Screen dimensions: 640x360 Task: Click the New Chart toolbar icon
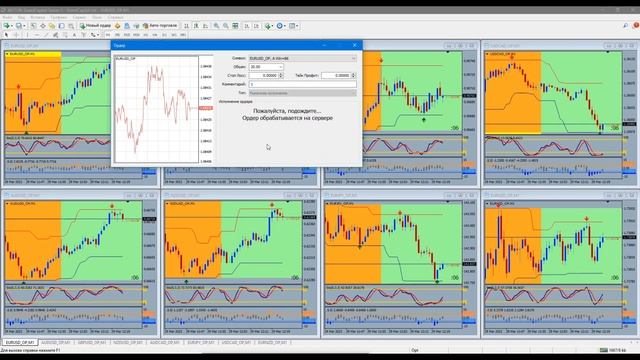pos(7,26)
